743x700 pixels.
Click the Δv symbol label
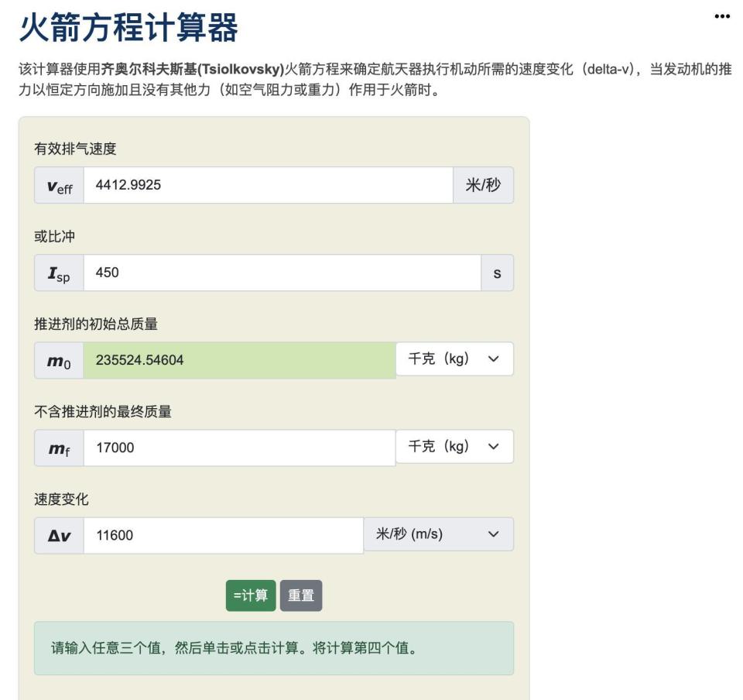58,534
